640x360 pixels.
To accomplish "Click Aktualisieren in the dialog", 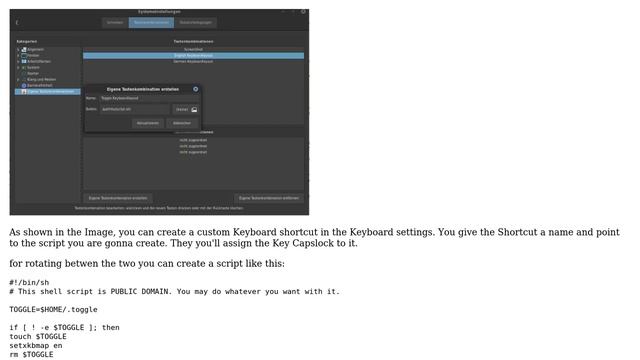I will click(148, 123).
